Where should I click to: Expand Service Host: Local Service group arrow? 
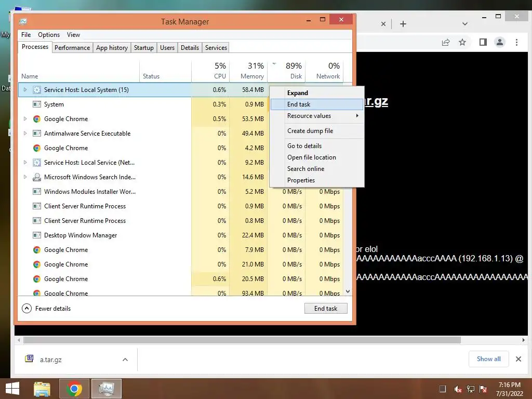point(25,163)
